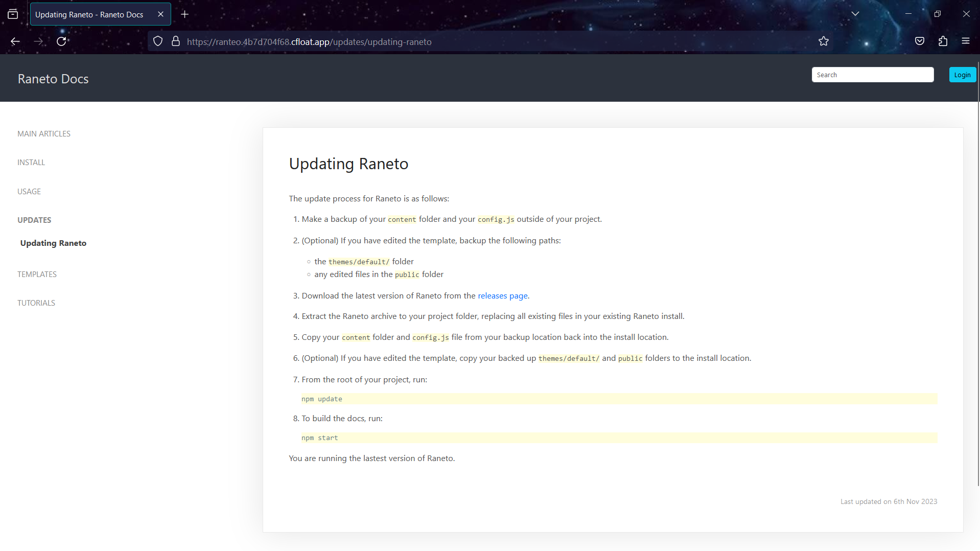Expand the USAGE category
Image resolution: width=980 pixels, height=551 pixels.
(x=29, y=192)
